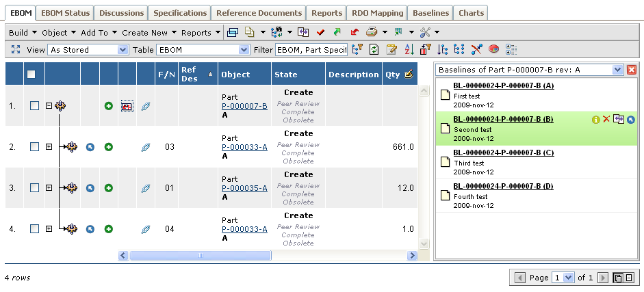This screenshot has height=292, width=644.
Task: Toggle the select-all checkbox in table header
Action: (x=31, y=75)
